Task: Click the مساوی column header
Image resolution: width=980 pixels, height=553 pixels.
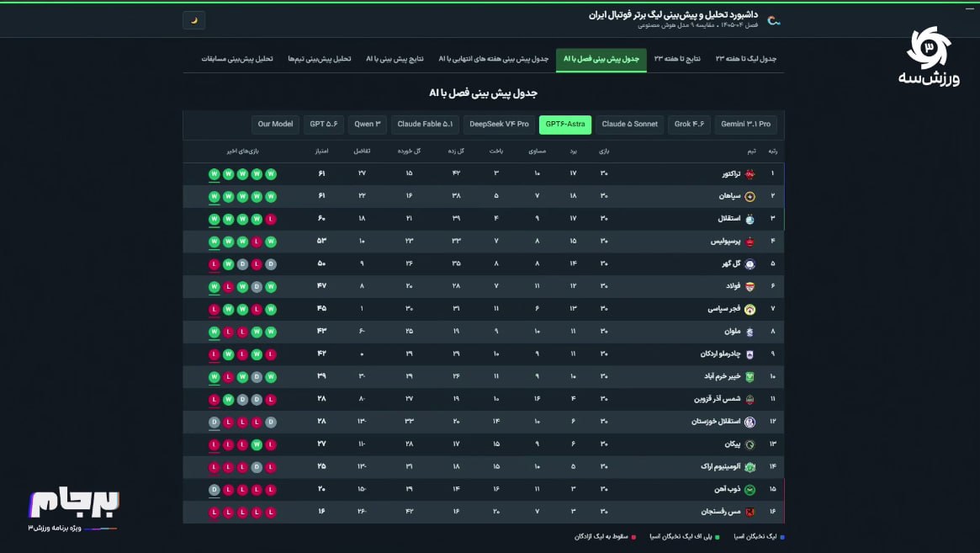Action: pyautogui.click(x=537, y=152)
